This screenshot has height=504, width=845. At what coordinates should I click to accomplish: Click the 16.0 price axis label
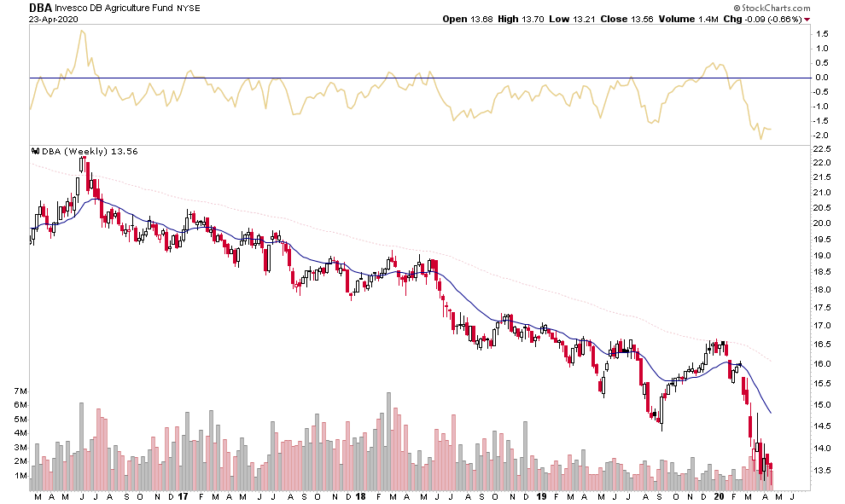click(822, 363)
